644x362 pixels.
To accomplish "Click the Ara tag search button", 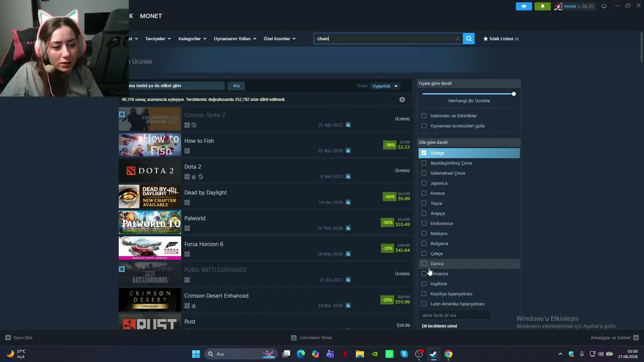I will click(236, 86).
